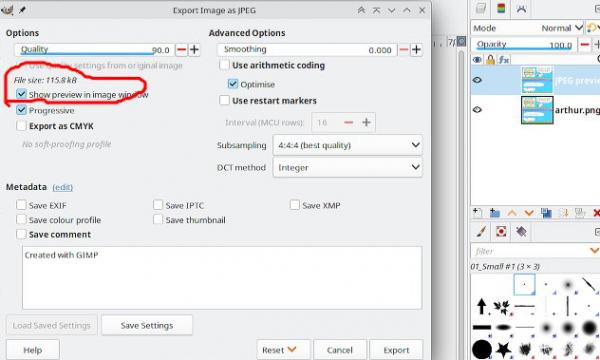
Task: Open the layer Mode dropdown
Action: [x=561, y=28]
